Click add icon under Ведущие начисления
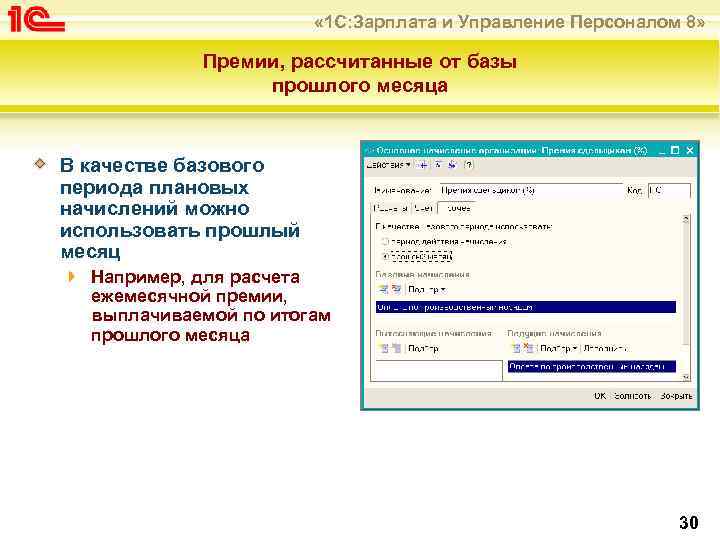Screen dimensions: 720x540 coord(516,349)
